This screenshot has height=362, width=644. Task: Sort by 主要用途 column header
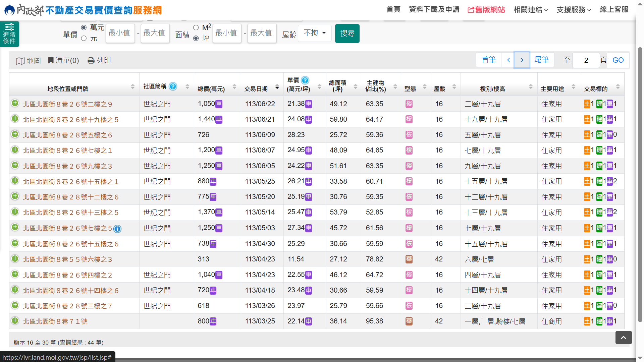pos(574,87)
